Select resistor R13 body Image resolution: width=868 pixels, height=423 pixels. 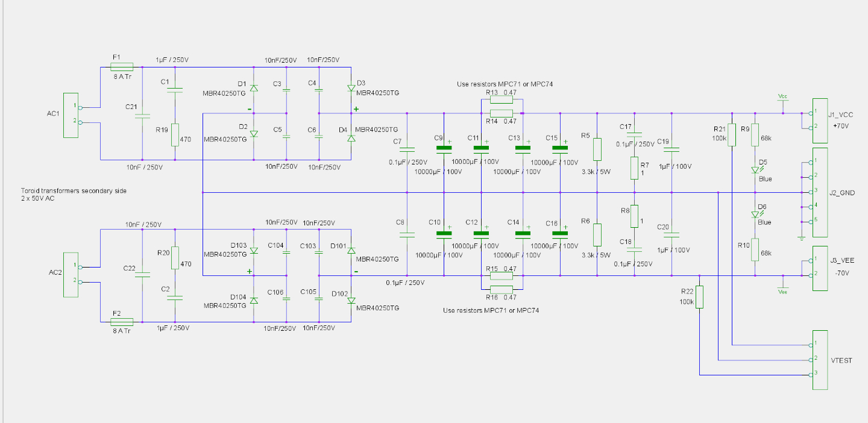502,100
